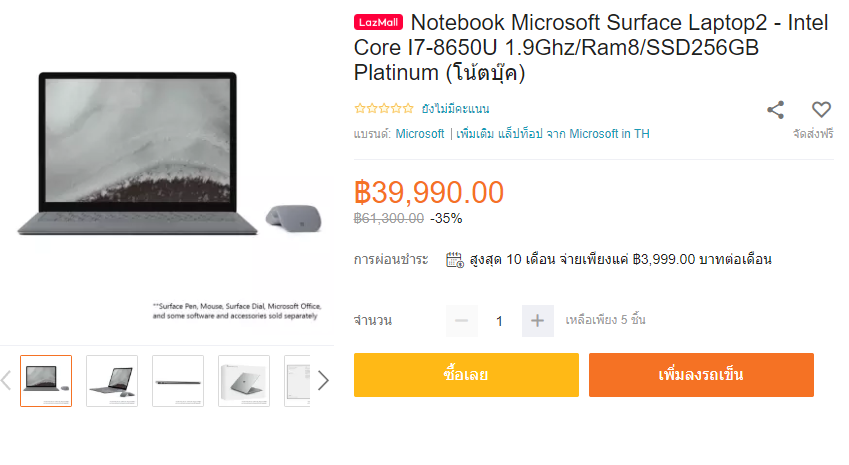The height and width of the screenshot is (465, 849).
Task: Click the quantity input field showing 1
Action: 500,321
